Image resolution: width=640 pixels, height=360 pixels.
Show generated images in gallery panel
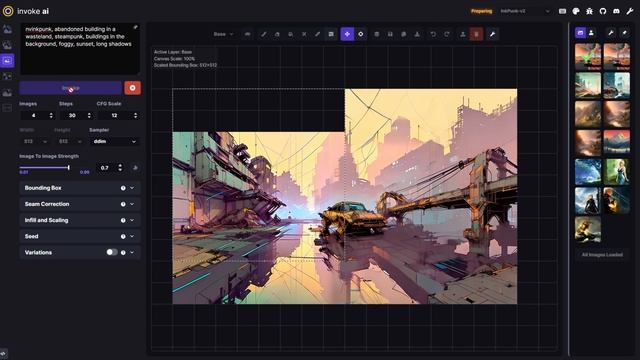pyautogui.click(x=580, y=33)
